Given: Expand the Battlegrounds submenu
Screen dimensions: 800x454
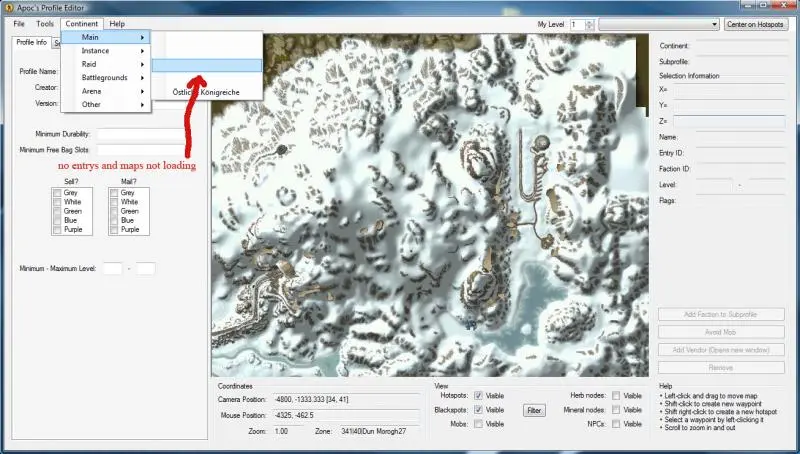Looking at the screenshot, I should (104, 77).
